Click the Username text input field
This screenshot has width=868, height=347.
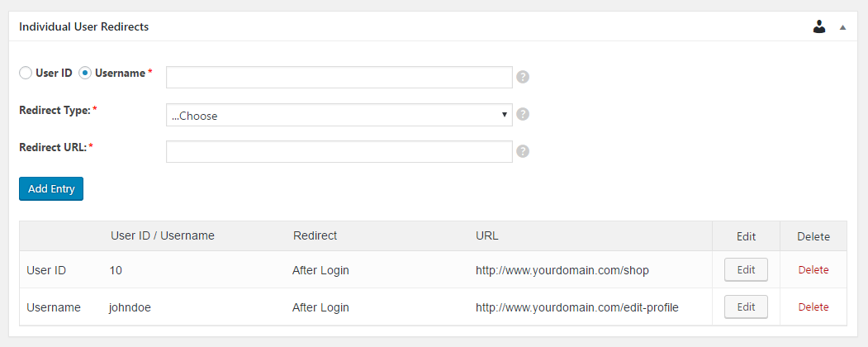[339, 78]
